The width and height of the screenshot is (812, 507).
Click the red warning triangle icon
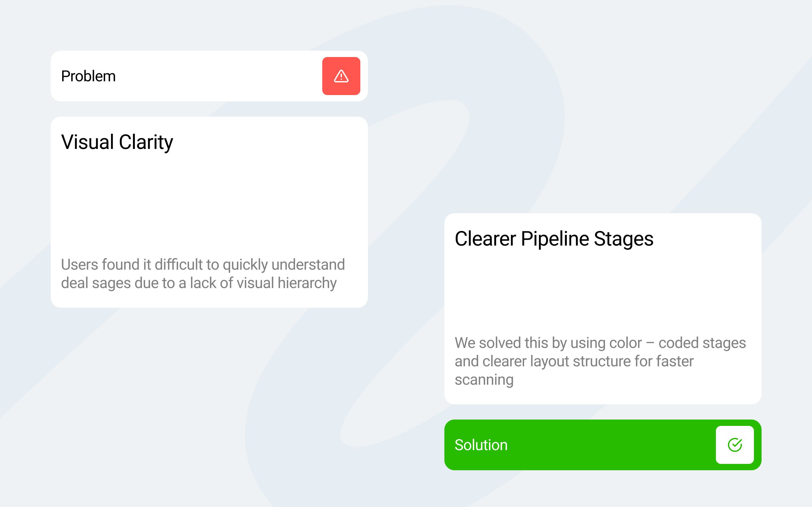pyautogui.click(x=341, y=76)
